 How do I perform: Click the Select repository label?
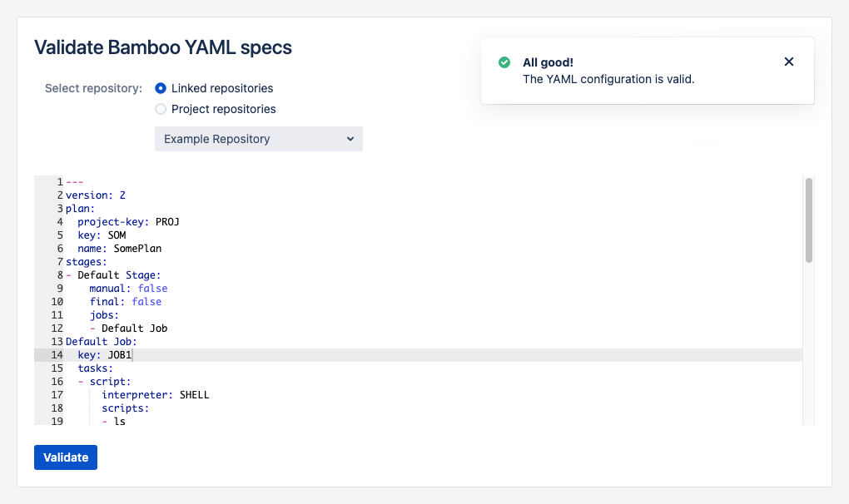point(93,88)
